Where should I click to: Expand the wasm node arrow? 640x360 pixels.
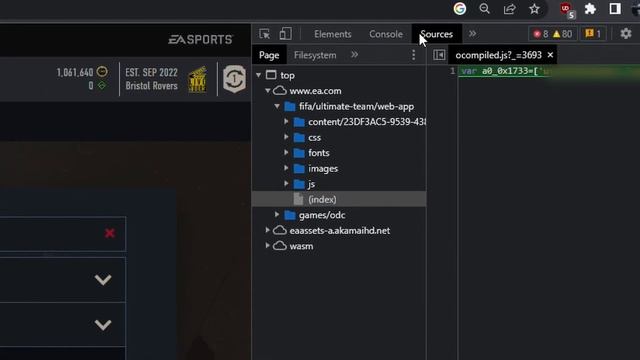(267, 246)
